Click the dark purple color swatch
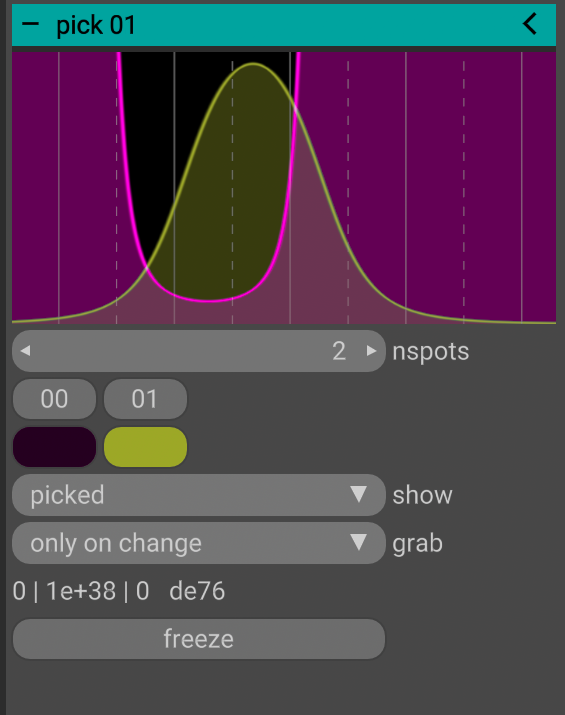The width and height of the screenshot is (565, 715). pos(54,447)
